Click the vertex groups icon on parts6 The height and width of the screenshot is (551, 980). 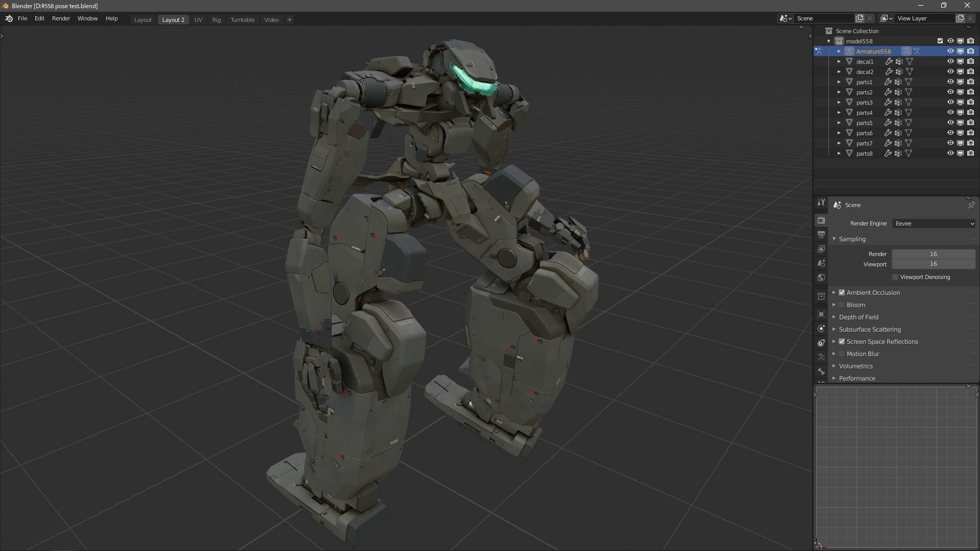coord(899,133)
